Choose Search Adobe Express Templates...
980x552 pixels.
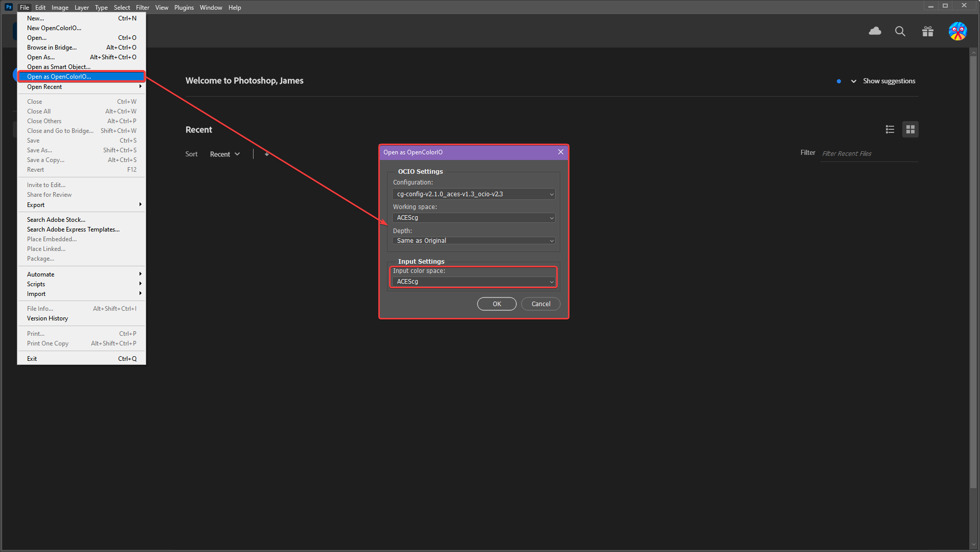click(x=81, y=229)
